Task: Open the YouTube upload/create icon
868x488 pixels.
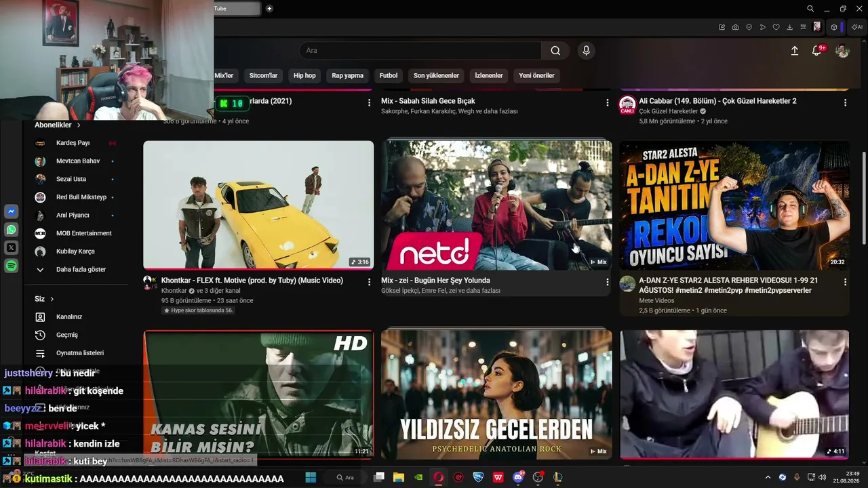Action: pos(795,51)
